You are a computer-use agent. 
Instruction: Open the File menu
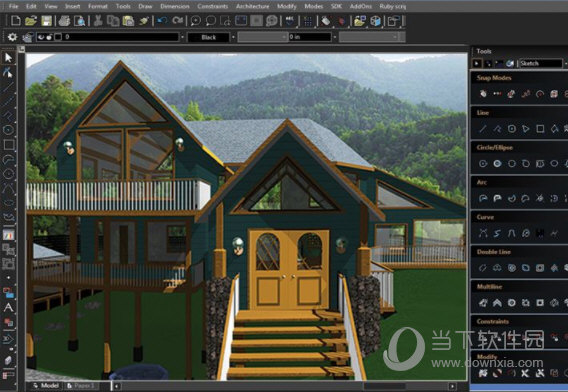(13, 6)
